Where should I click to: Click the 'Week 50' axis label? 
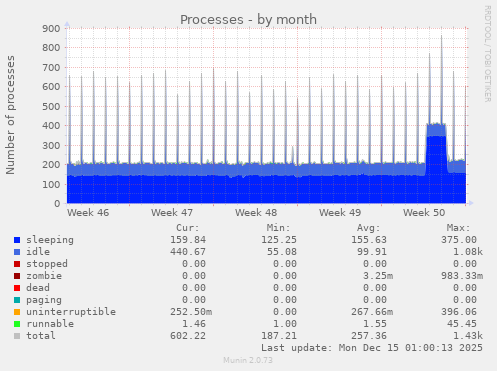424,213
